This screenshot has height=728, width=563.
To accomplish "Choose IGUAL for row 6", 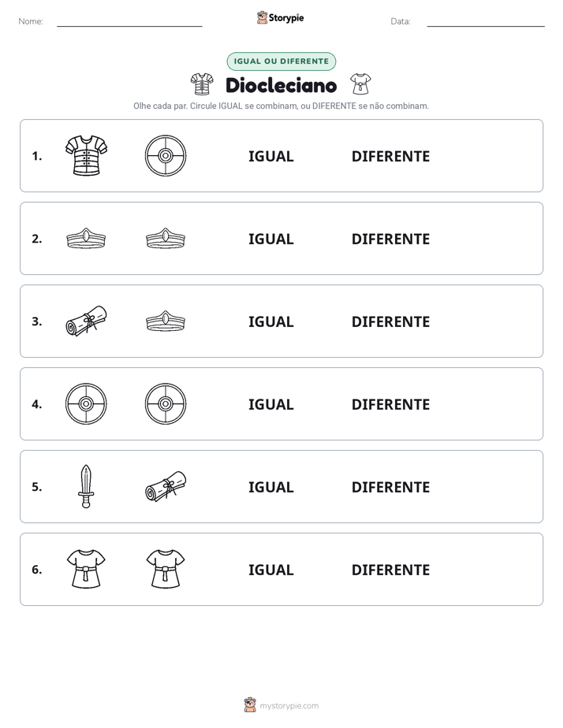I will click(x=270, y=570).
